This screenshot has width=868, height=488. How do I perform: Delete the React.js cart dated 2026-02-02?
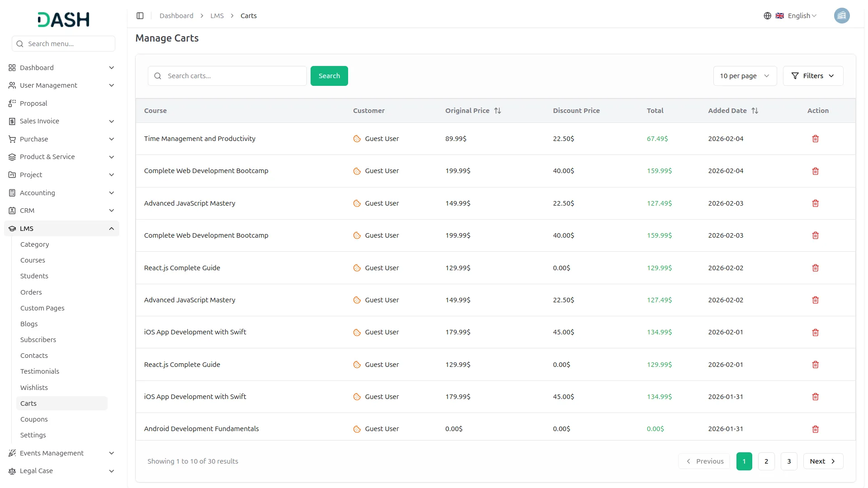pyautogui.click(x=815, y=268)
